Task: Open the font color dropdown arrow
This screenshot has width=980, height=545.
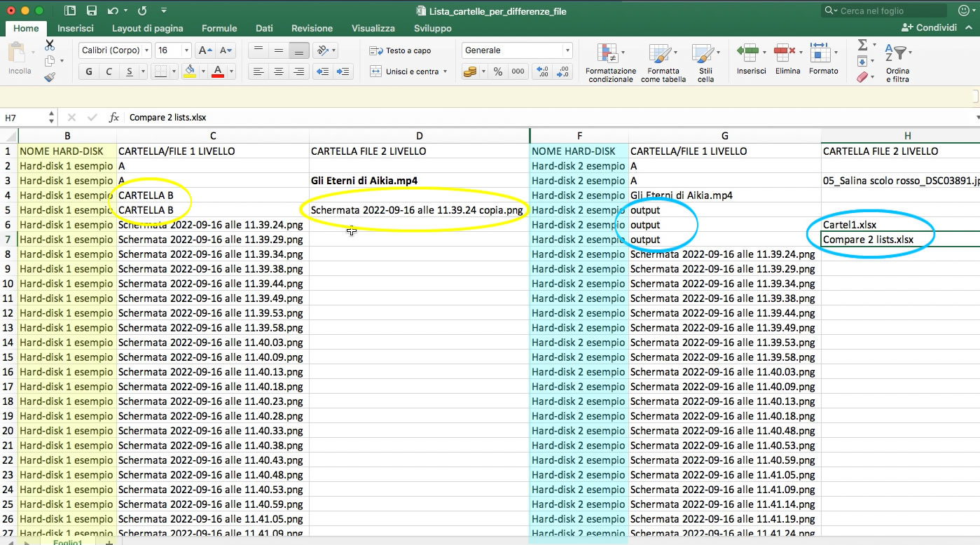Action: 230,71
